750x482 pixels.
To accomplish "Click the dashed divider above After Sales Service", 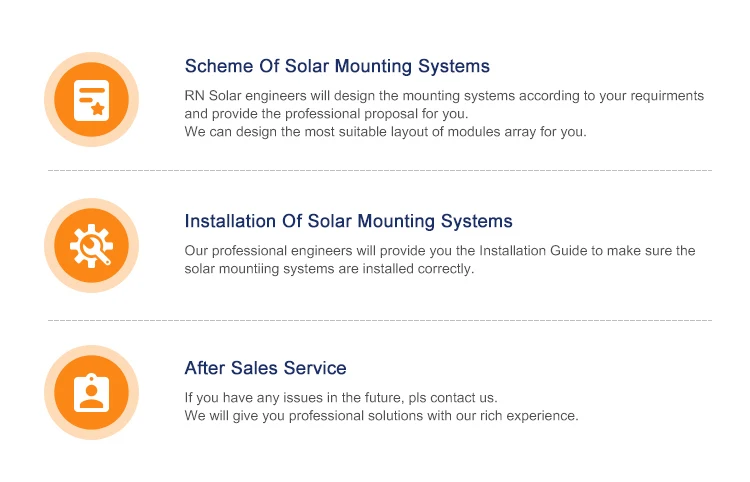I will (380, 321).
